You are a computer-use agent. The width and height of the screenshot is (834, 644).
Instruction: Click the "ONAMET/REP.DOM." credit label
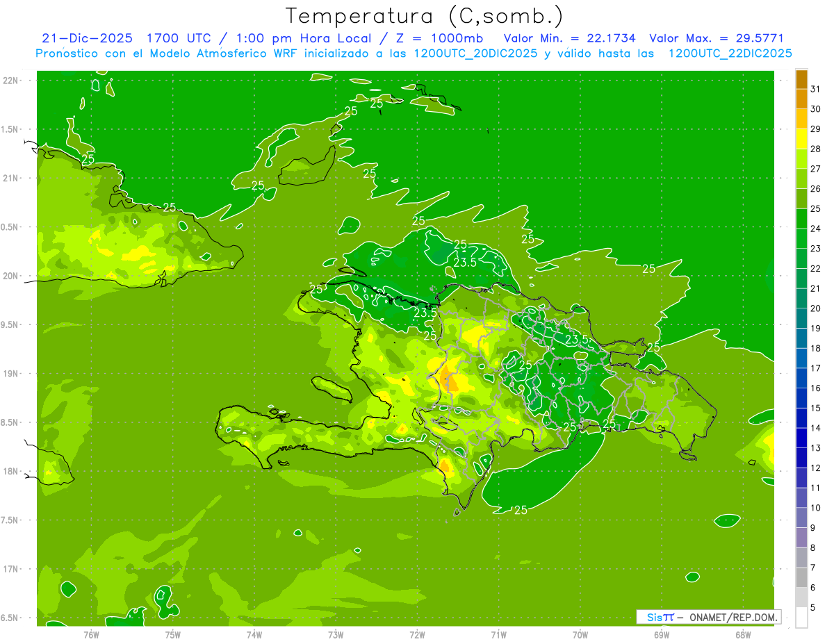[733, 617]
